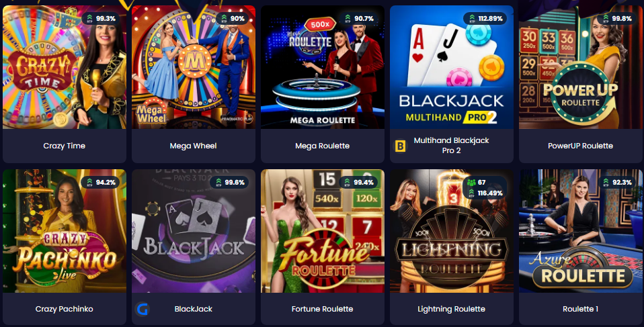Click the 92.3% RTP badge on Roulette 1
Image resolution: width=644 pixels, height=327 pixels.
[618, 182]
